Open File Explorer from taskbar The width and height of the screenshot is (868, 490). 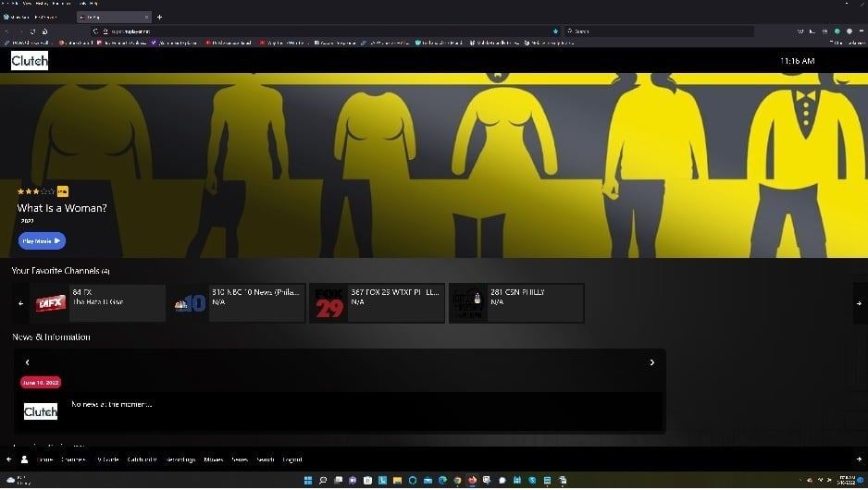coord(398,481)
